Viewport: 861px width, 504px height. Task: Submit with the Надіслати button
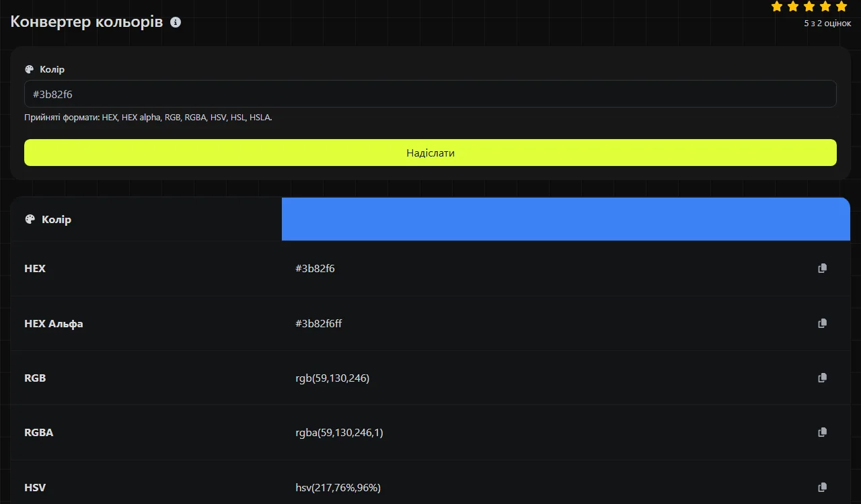(x=430, y=153)
